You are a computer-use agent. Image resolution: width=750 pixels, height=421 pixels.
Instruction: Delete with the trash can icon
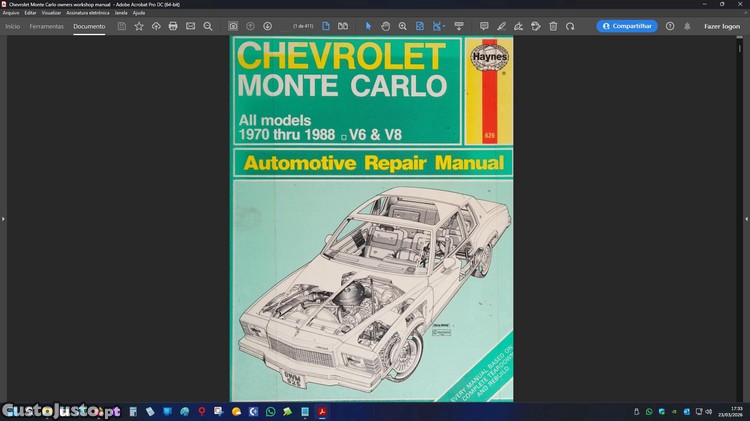pyautogui.click(x=553, y=26)
